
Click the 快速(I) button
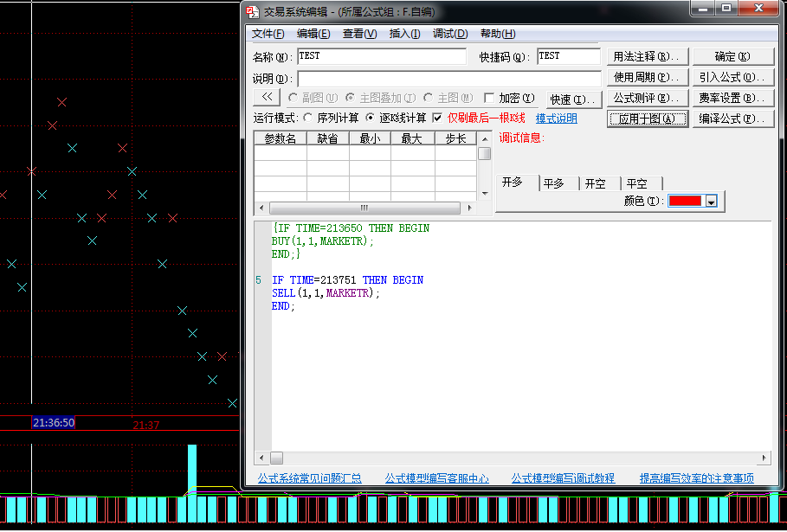point(574,99)
